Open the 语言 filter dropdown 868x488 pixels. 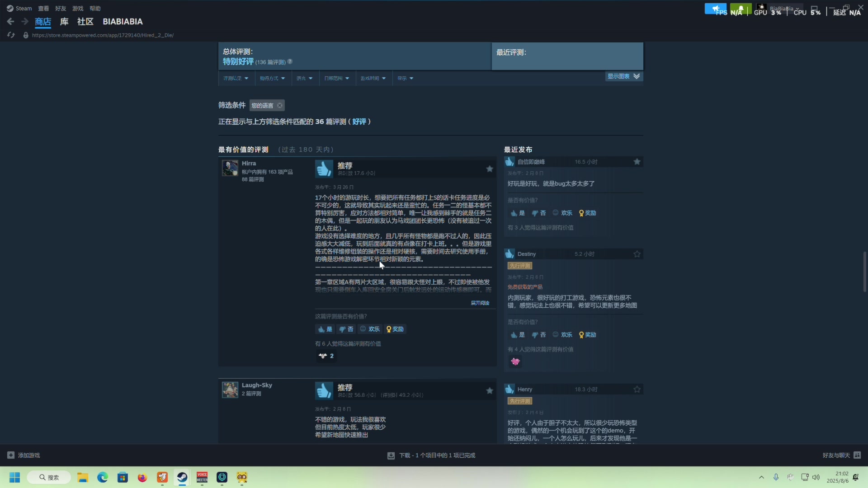pos(305,78)
